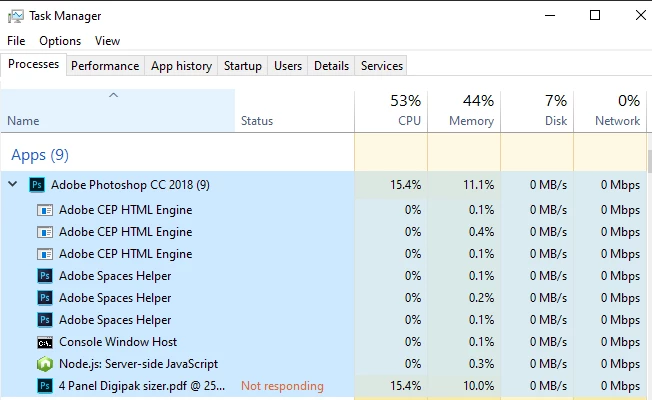Viewport: 652px width, 400px height.
Task: Switch to the App history tab
Action: tap(181, 66)
